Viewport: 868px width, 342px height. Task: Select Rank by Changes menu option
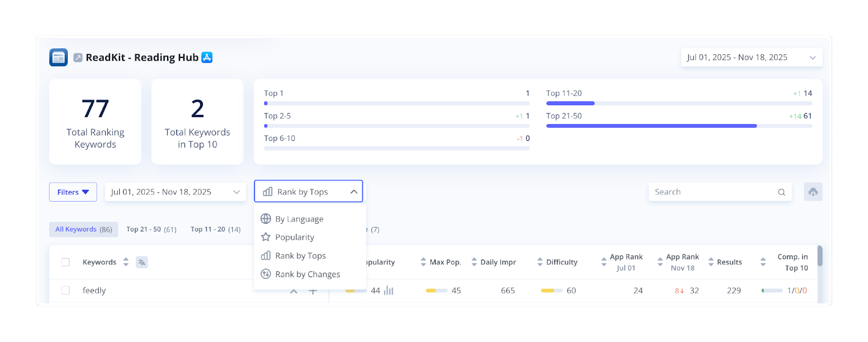tap(307, 274)
